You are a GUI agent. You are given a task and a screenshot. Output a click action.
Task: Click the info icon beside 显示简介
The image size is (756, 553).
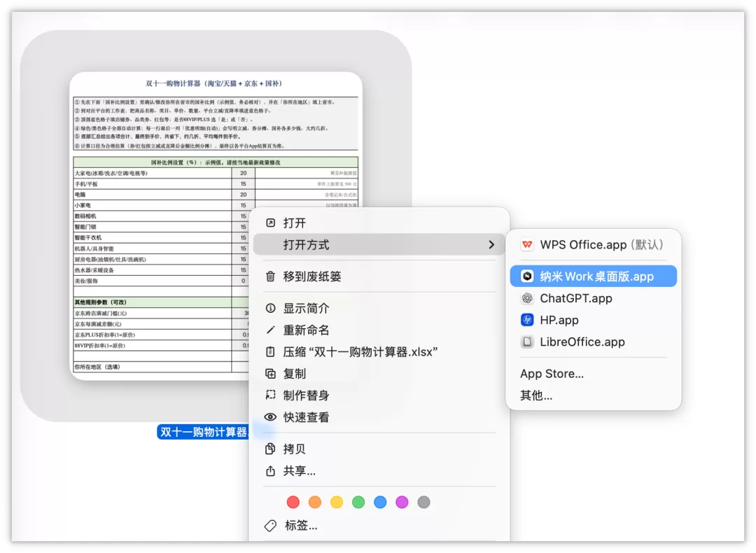pyautogui.click(x=270, y=308)
